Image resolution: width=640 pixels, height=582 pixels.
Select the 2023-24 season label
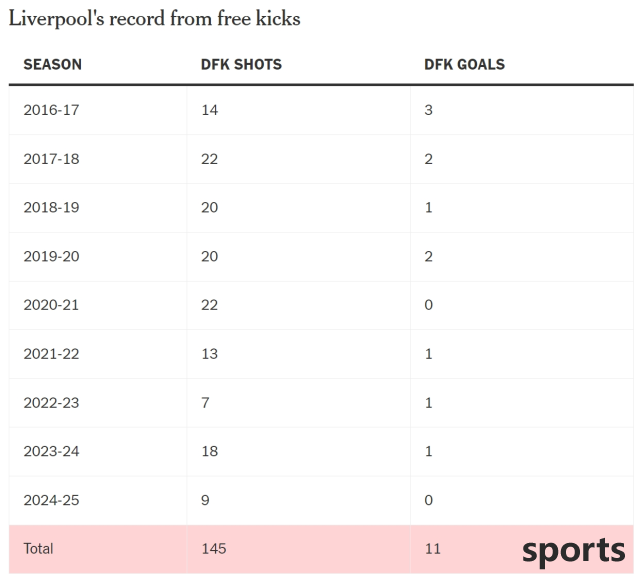click(x=51, y=451)
